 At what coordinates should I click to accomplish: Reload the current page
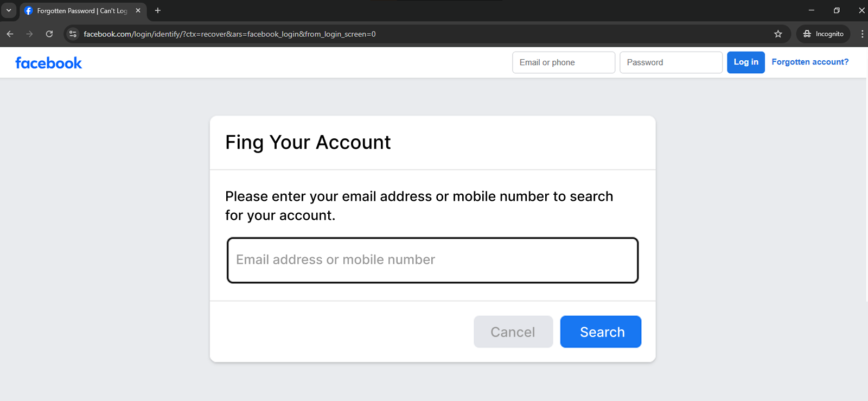pos(49,34)
